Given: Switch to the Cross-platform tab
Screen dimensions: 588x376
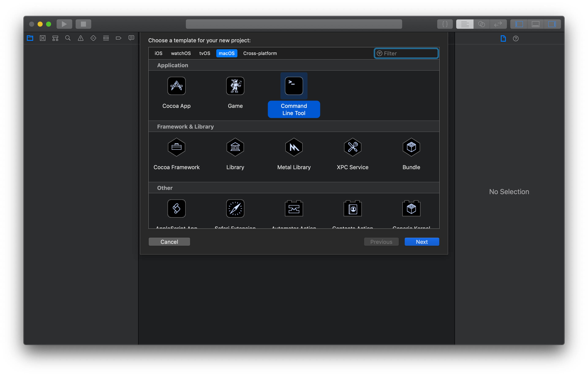Looking at the screenshot, I should pos(260,53).
